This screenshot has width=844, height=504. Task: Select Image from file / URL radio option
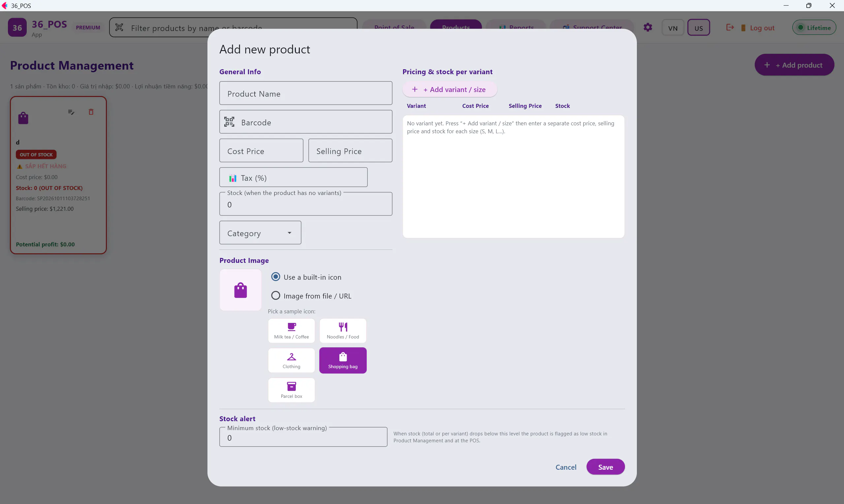point(276,296)
